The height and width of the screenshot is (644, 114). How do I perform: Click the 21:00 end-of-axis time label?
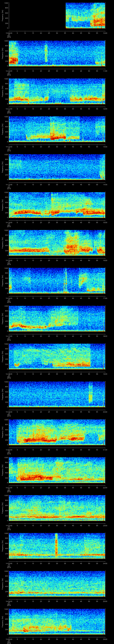click(105, 450)
